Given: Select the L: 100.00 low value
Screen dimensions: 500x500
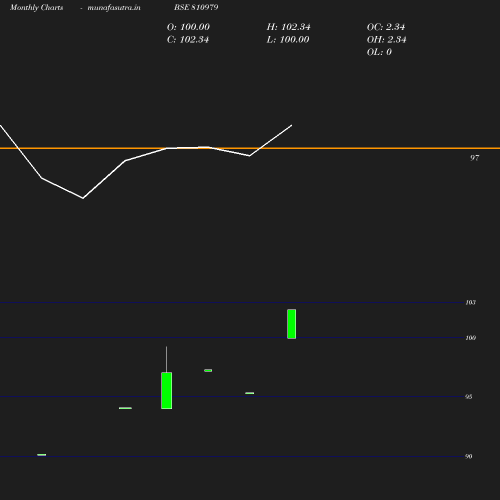Looking at the screenshot, I should click(x=288, y=40).
